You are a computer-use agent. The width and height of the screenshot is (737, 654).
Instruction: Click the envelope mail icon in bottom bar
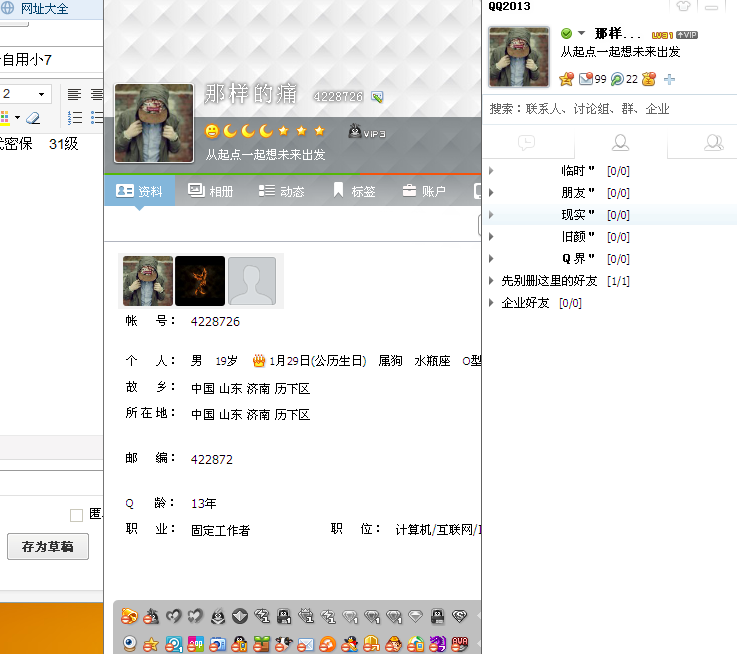pos(306,644)
